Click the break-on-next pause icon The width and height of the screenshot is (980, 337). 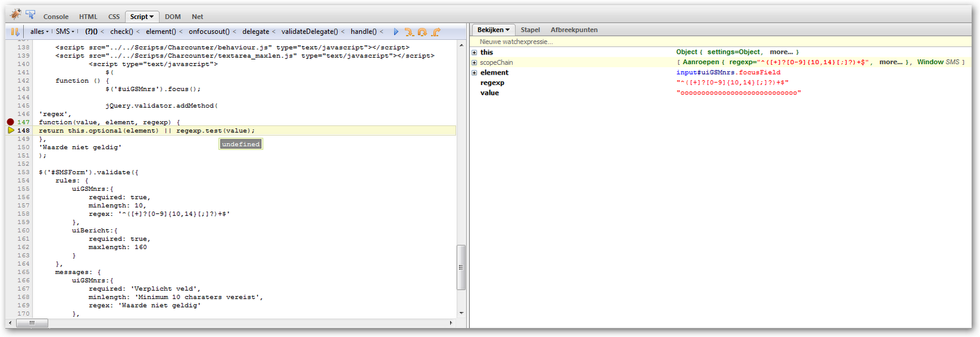pos(15,32)
